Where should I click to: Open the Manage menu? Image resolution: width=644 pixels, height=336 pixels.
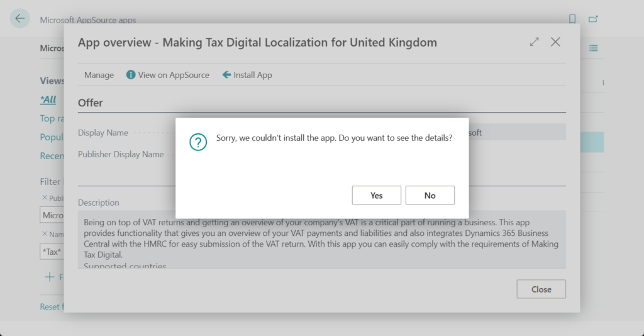click(x=99, y=75)
